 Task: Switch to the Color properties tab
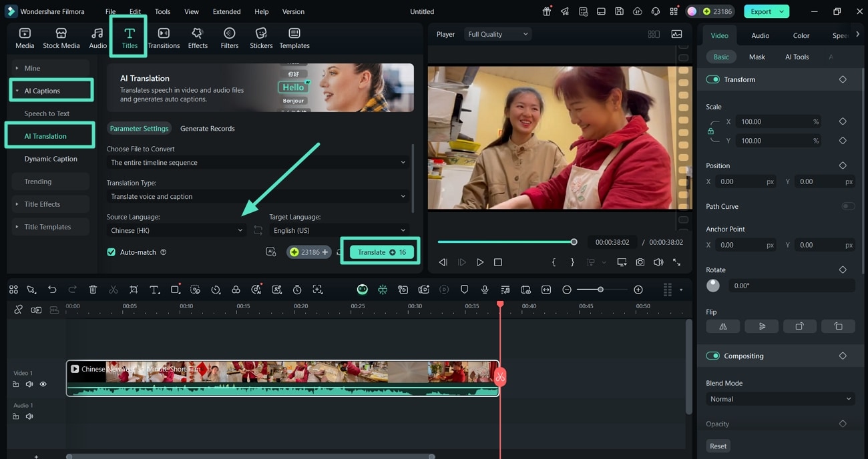tap(801, 35)
